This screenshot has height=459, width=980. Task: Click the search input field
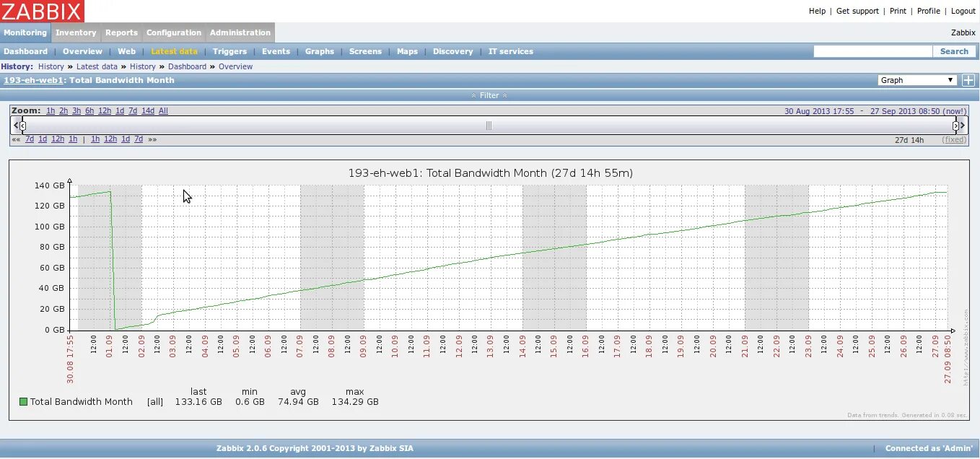[873, 51]
